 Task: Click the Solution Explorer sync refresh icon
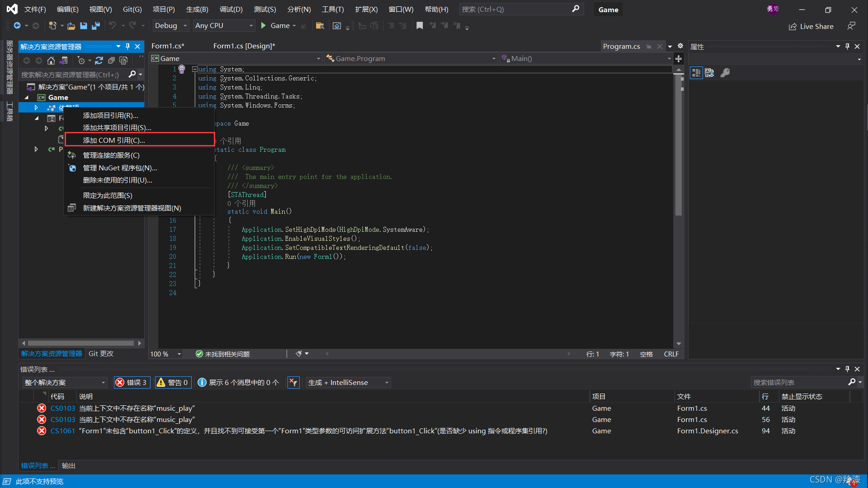coord(99,61)
